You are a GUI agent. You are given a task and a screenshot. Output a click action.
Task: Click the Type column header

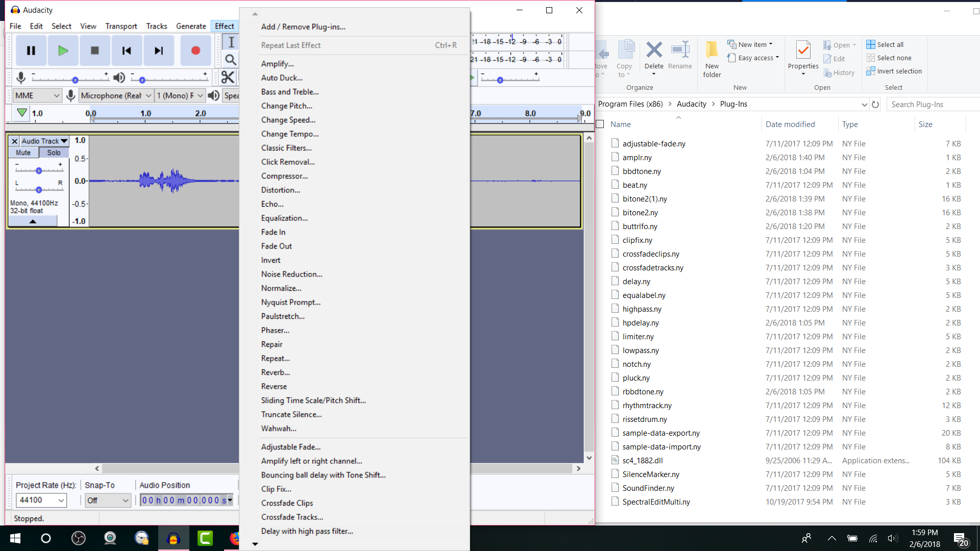click(850, 124)
